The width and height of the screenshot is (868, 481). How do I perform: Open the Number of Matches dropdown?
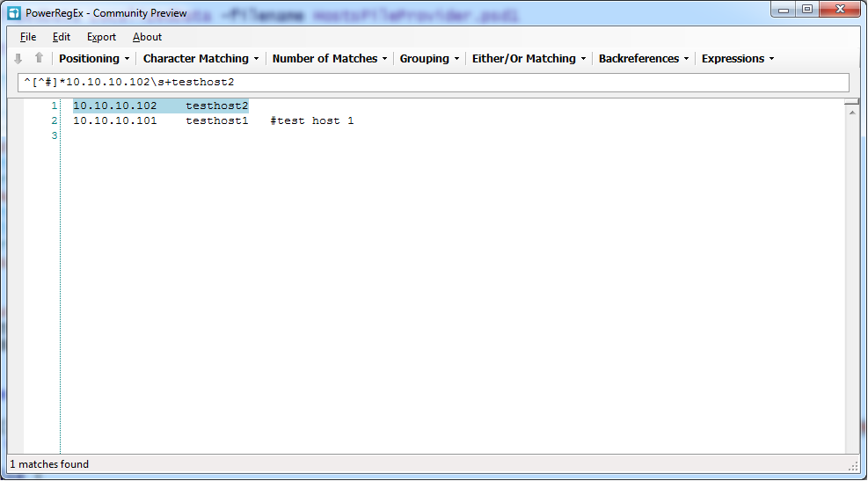point(330,58)
